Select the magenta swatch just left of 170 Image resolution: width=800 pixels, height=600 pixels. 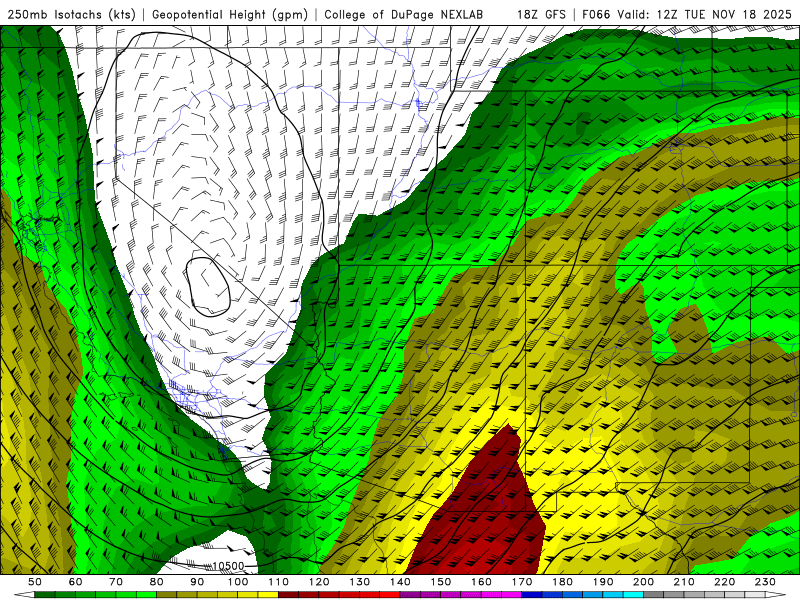(x=511, y=595)
